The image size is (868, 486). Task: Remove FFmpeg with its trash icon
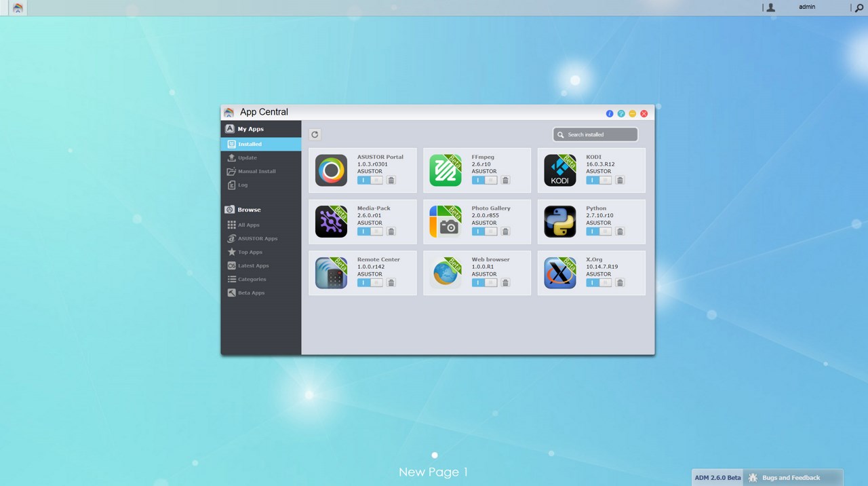coord(505,181)
